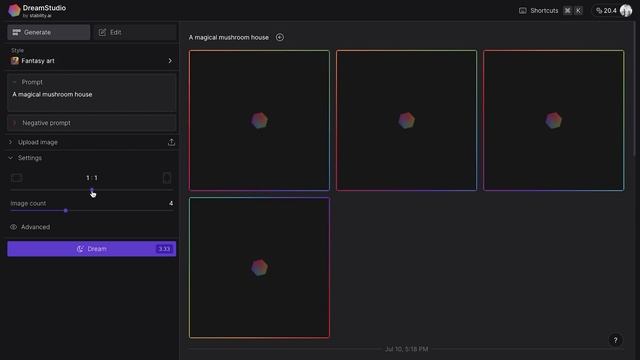Click the command key shortcut badge
This screenshot has height=360, width=640.
pyautogui.click(x=567, y=11)
